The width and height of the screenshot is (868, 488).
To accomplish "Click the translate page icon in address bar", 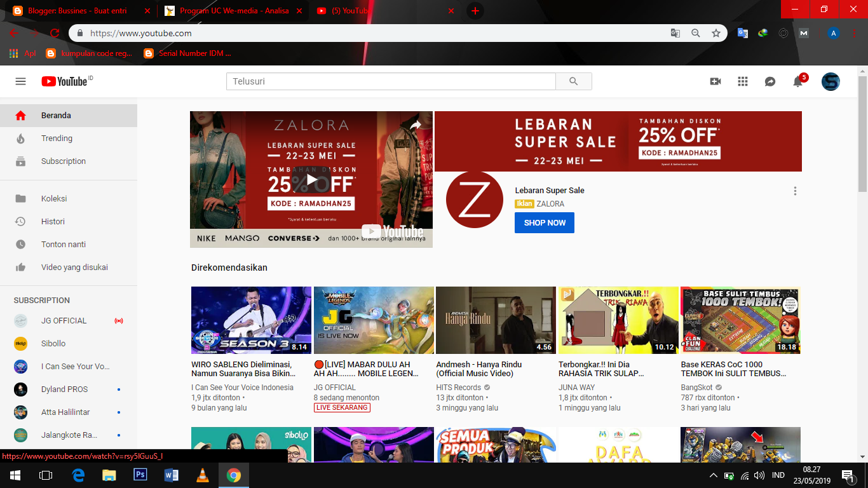I will click(x=675, y=33).
